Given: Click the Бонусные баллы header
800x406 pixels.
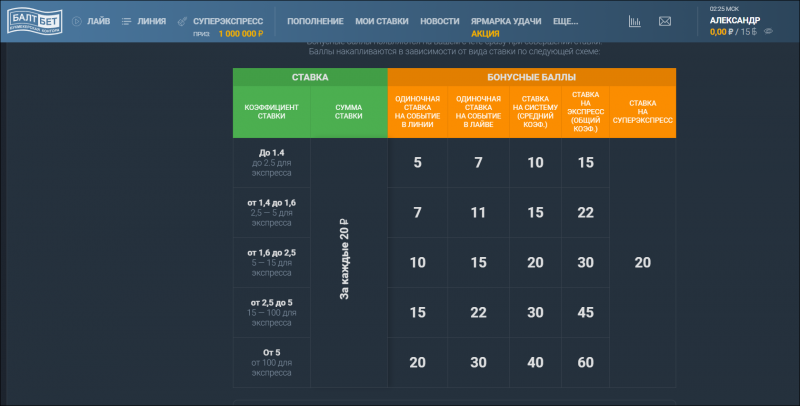Looking at the screenshot, I should click(532, 77).
